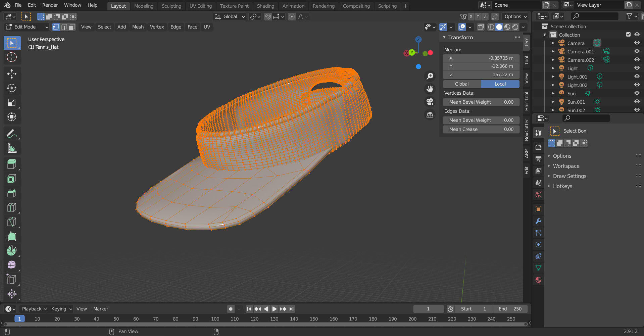Select the Edge Slide tool
Screen dimensions: 644x336
click(12, 280)
